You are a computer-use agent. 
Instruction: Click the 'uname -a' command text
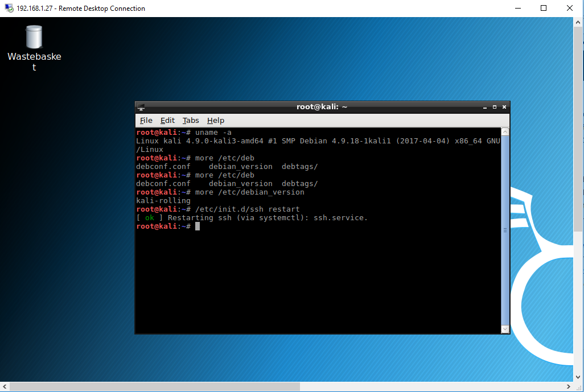coord(213,133)
